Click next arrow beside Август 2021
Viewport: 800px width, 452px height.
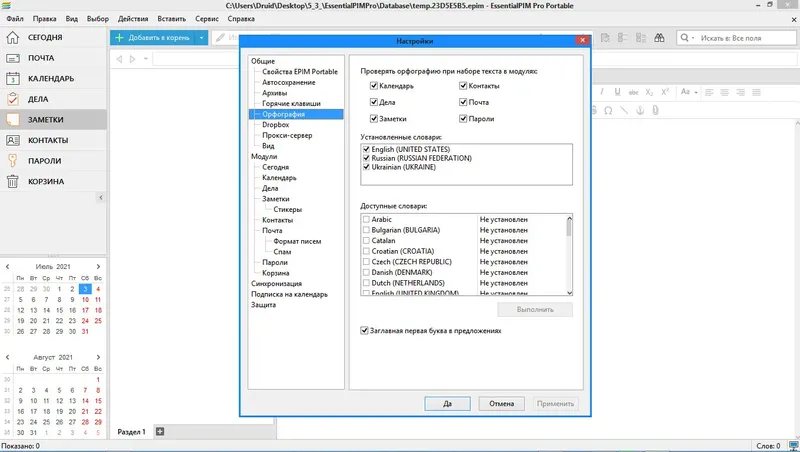pos(98,357)
